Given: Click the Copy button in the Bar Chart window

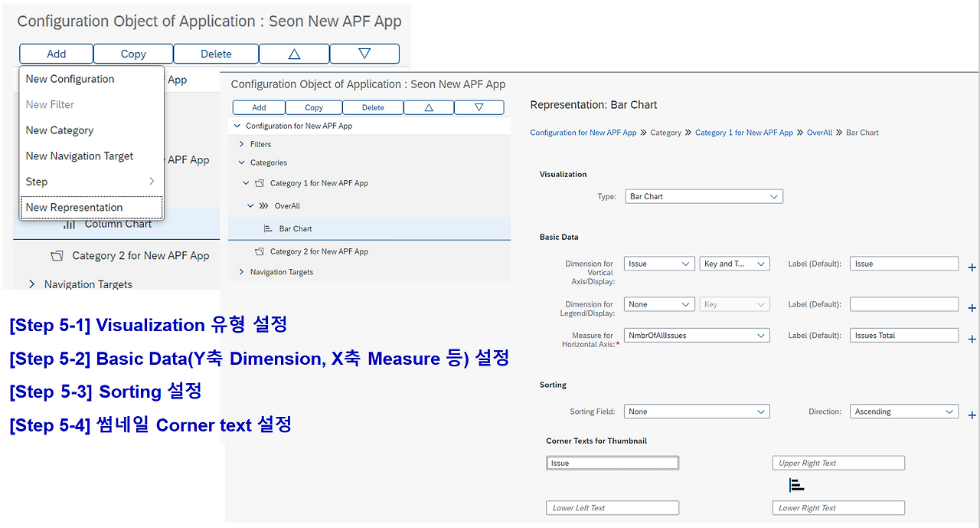Looking at the screenshot, I should pyautogui.click(x=314, y=107).
